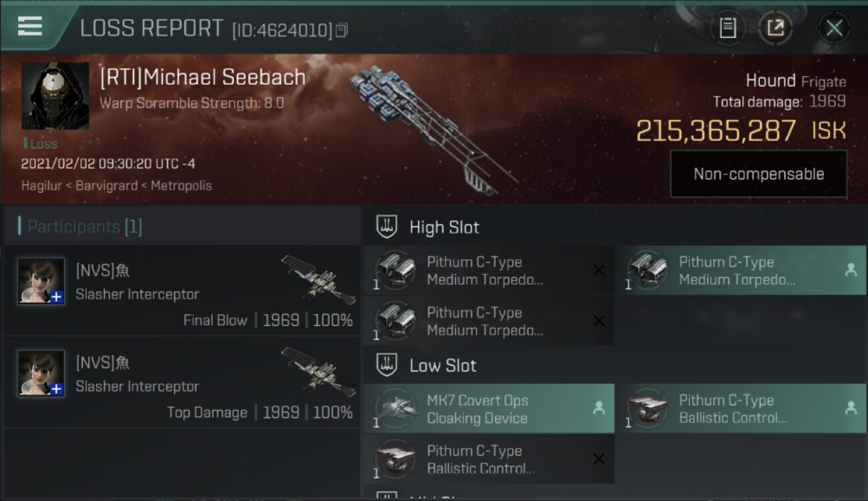868x501 pixels.
Task: Select the destroyed Ballistic Control module in Low Slot
Action: pos(489,459)
